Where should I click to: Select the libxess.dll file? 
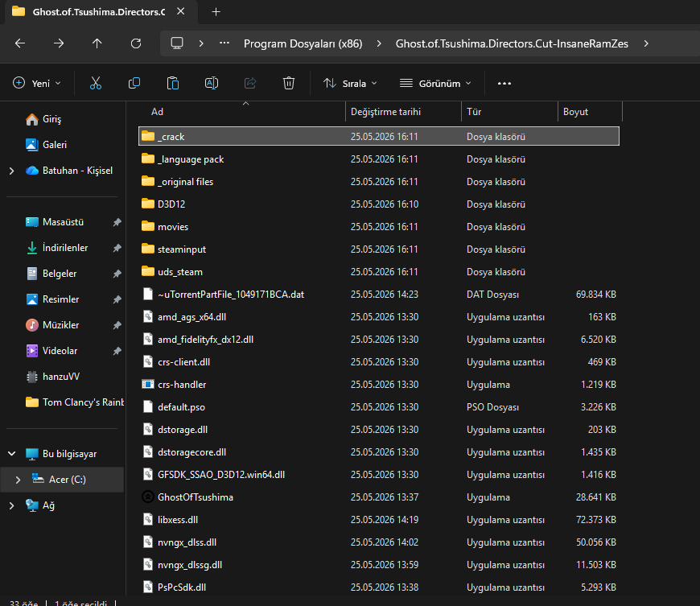pos(379,520)
